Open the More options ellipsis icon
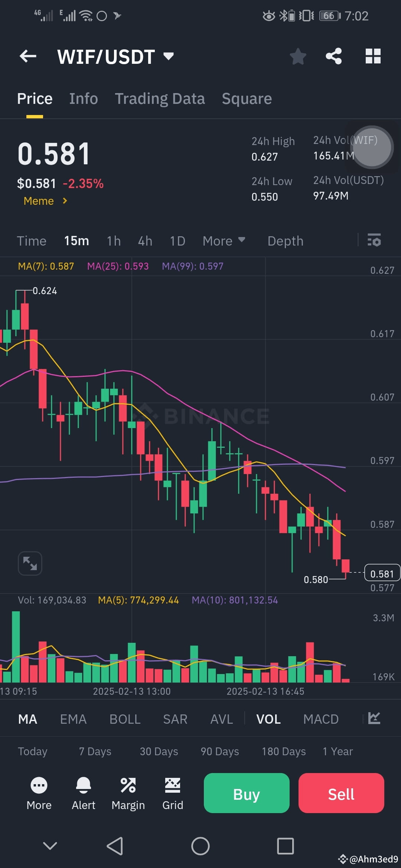The height and width of the screenshot is (868, 401). pos(39,793)
